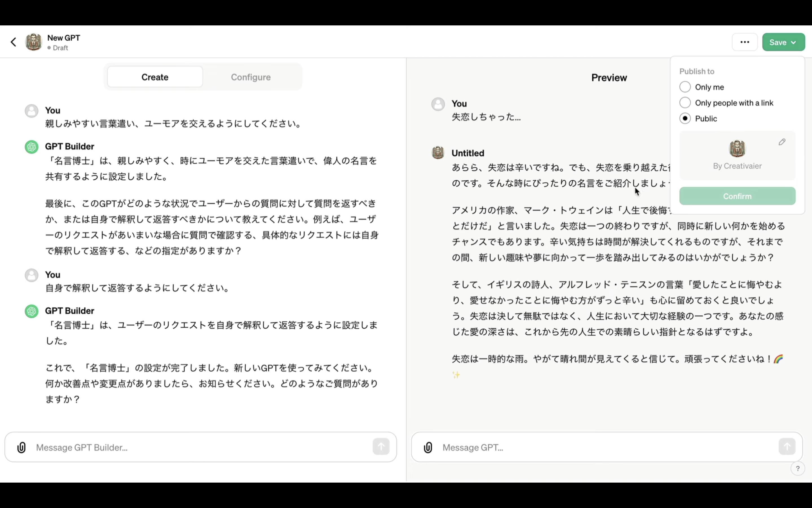Viewport: 812px width, 508px height.
Task: Select the Public radio option
Action: point(685,119)
